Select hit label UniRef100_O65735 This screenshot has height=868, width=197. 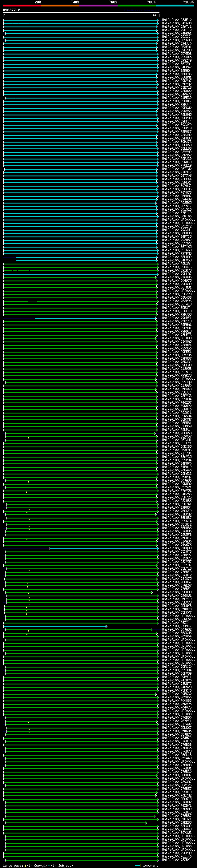click(176, 355)
